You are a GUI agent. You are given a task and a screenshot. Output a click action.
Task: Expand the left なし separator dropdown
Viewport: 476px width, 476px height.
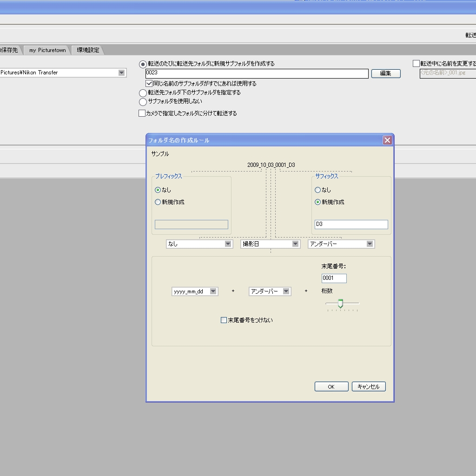(x=228, y=244)
